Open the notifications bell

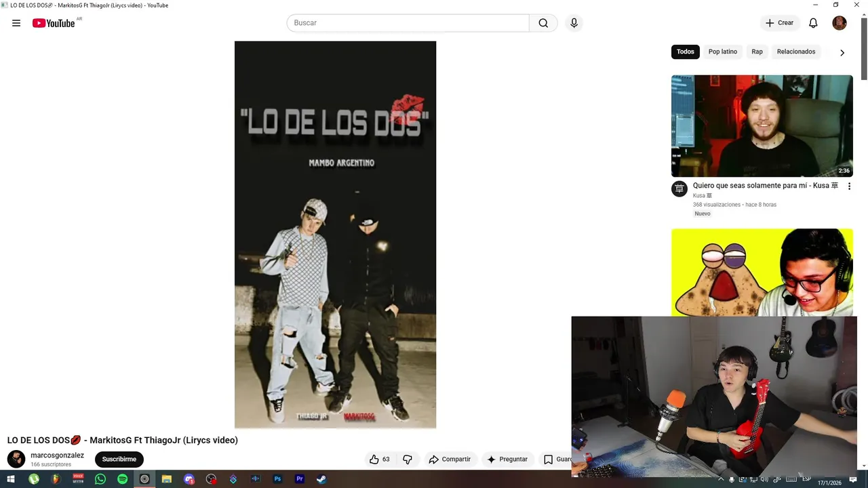click(x=813, y=23)
